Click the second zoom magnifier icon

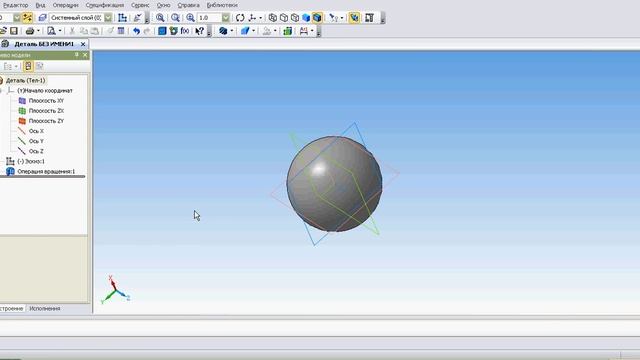pyautogui.click(x=175, y=18)
